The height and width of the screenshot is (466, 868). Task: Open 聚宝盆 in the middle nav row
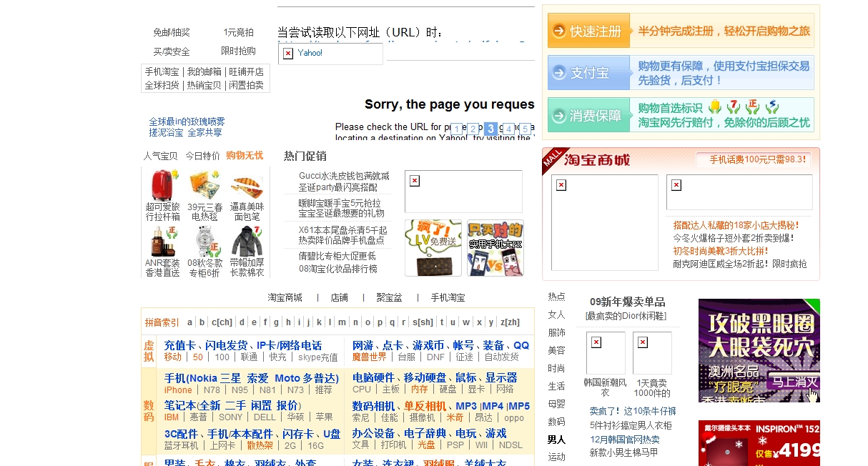389,297
